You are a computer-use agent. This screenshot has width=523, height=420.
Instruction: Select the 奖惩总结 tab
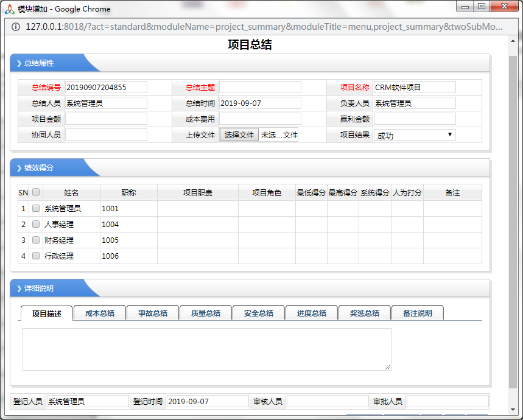point(365,313)
